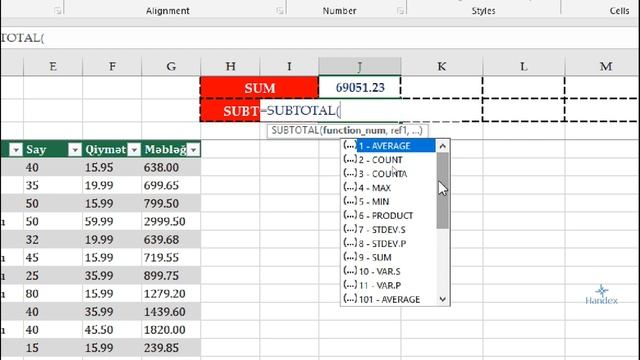The width and height of the screenshot is (640, 360).
Task: Select column L header
Action: [x=524, y=66]
